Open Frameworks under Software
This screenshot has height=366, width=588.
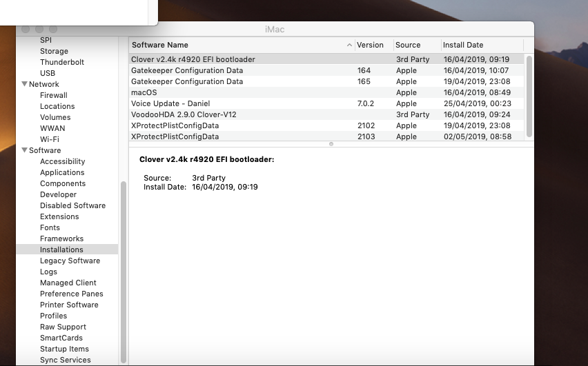[61, 238]
